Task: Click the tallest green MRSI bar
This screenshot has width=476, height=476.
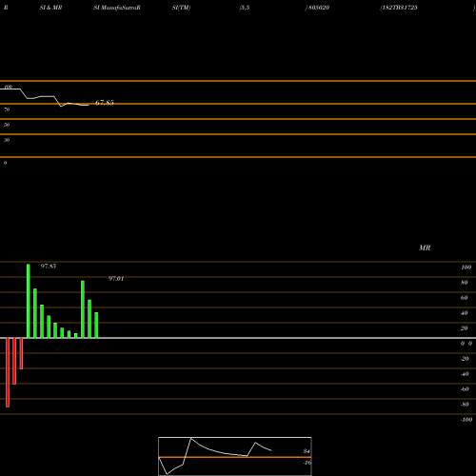Action: pos(29,301)
